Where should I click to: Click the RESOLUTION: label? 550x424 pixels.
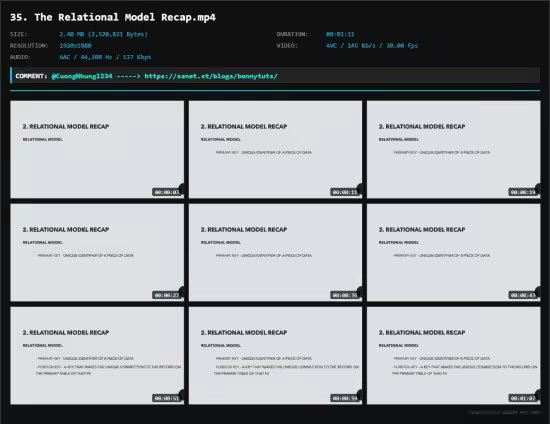(x=29, y=46)
